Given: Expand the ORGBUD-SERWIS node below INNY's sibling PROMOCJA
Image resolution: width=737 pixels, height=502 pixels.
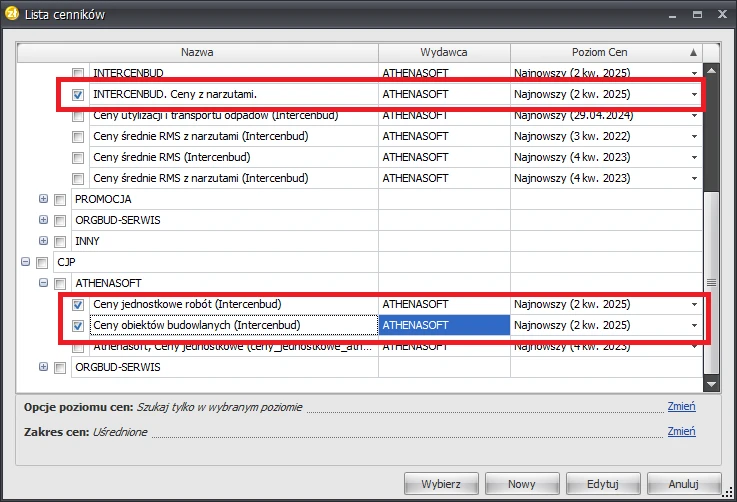Looking at the screenshot, I should (x=43, y=220).
